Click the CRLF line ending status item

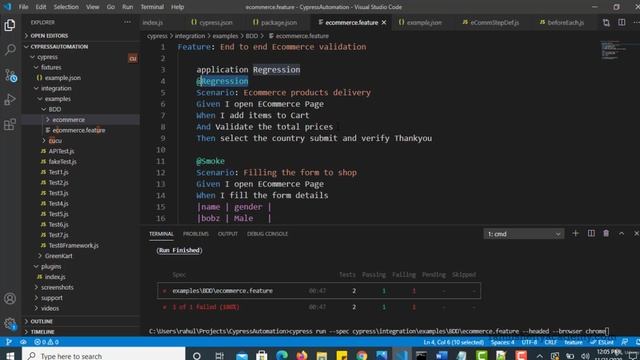[x=551, y=342]
